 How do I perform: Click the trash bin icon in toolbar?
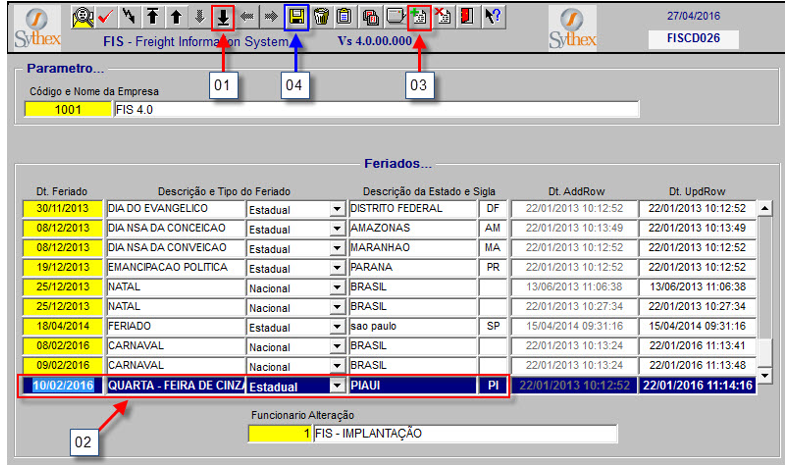(x=321, y=17)
